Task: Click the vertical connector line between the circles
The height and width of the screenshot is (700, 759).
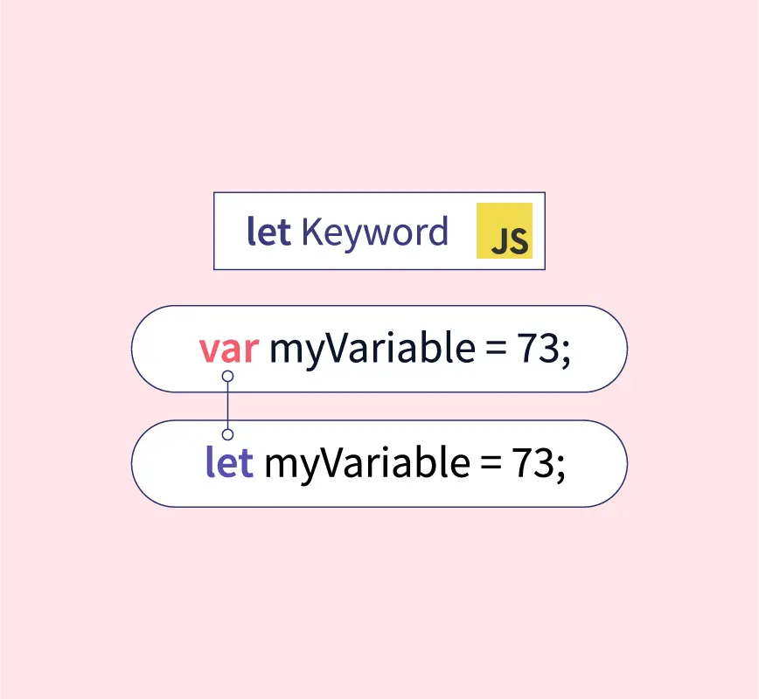Action: click(x=227, y=405)
